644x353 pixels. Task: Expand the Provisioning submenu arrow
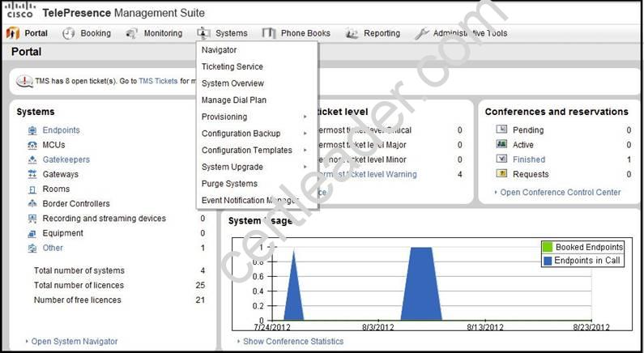click(305, 117)
